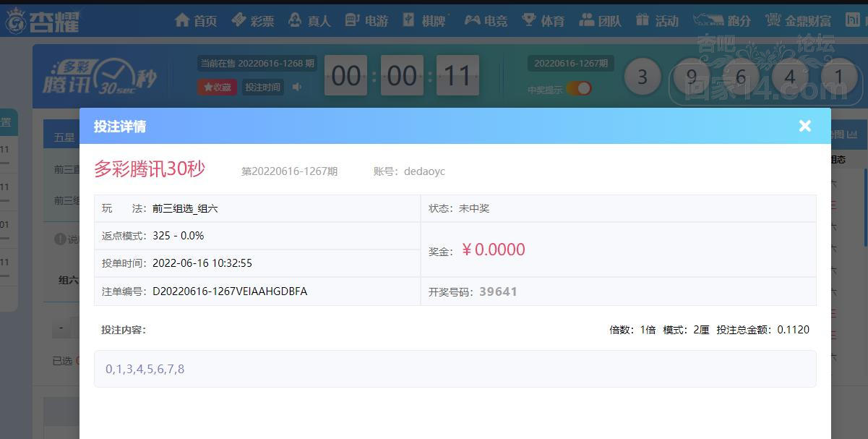Open the 体育 trophy icon

pos(529,20)
